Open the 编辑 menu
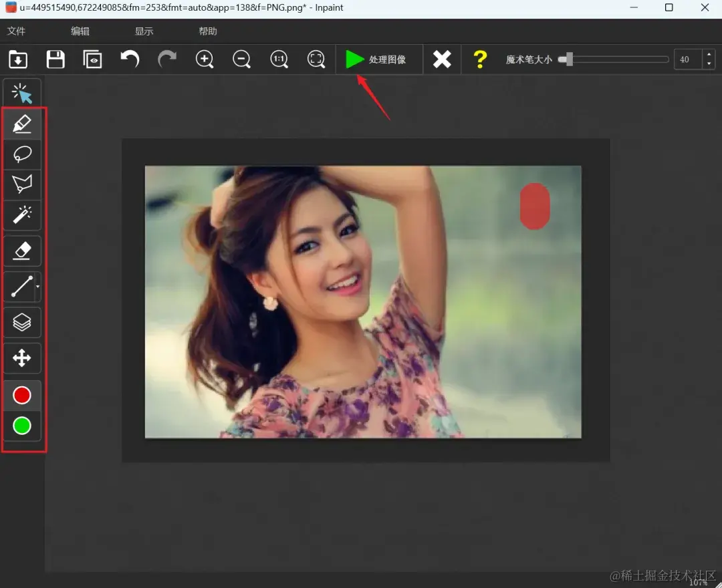 [80, 31]
